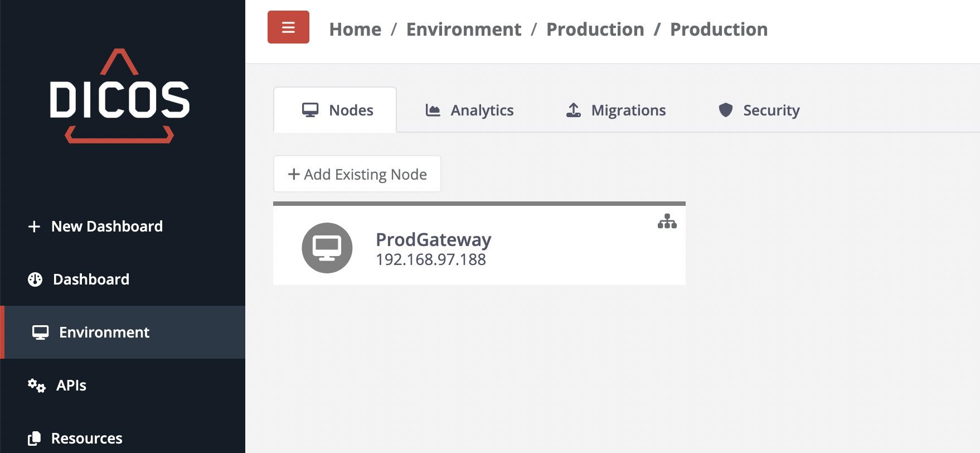Click the first Production breadcrumb link
Screen dimensions: 980x453
[595, 29]
